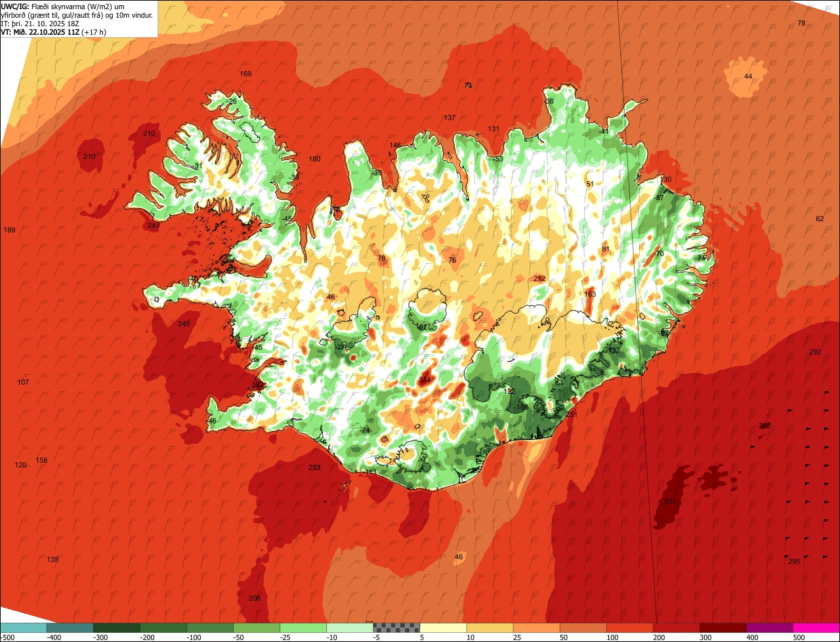
Task: Click the teal swatch between -500 and -400
Action: click(x=24, y=628)
